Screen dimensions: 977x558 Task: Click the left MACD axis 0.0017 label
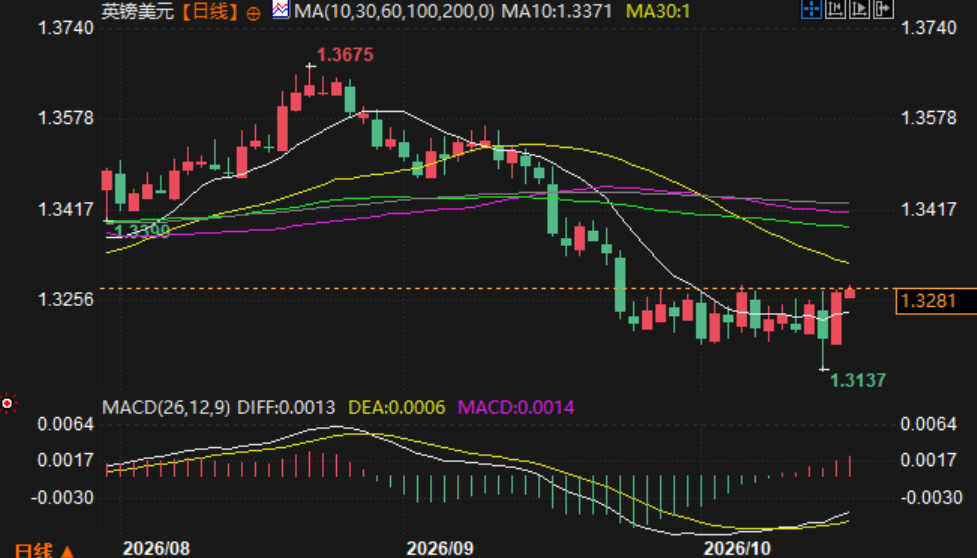click(x=66, y=461)
